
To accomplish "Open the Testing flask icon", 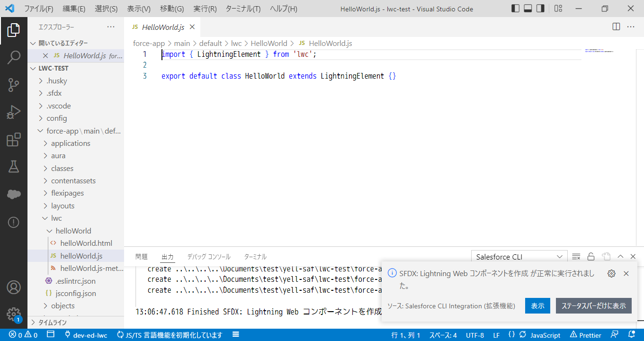I will click(13, 167).
